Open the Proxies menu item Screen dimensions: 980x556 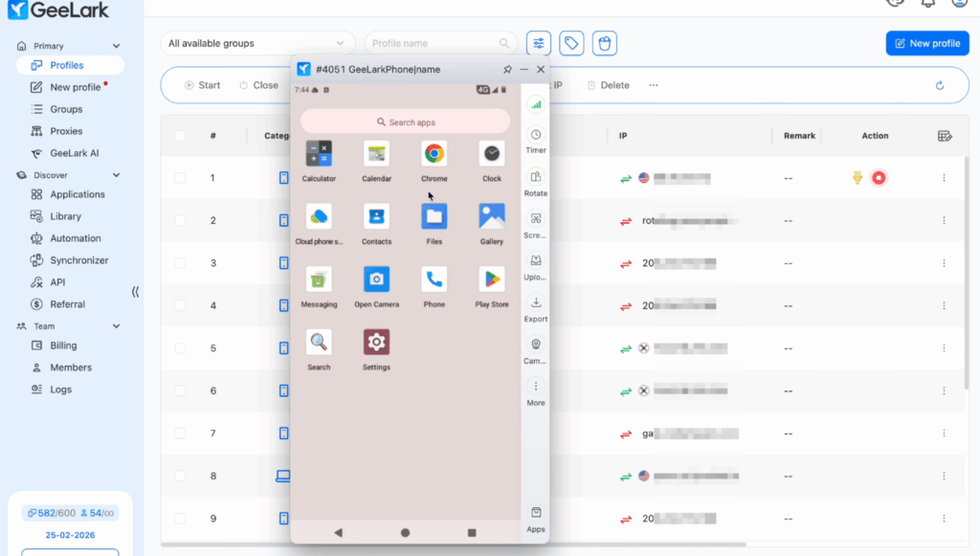pyautogui.click(x=66, y=131)
